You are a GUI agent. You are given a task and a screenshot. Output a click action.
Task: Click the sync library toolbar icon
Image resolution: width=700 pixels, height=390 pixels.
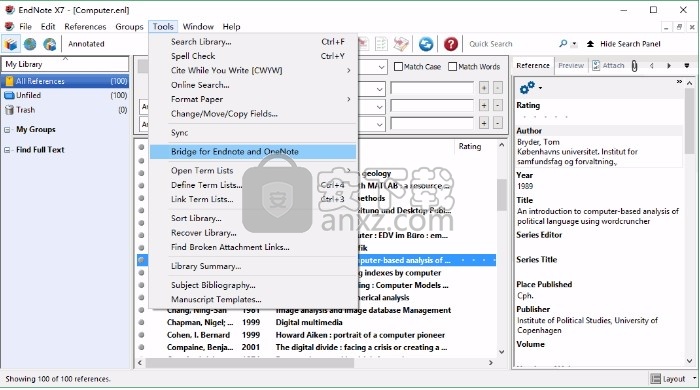click(x=426, y=44)
